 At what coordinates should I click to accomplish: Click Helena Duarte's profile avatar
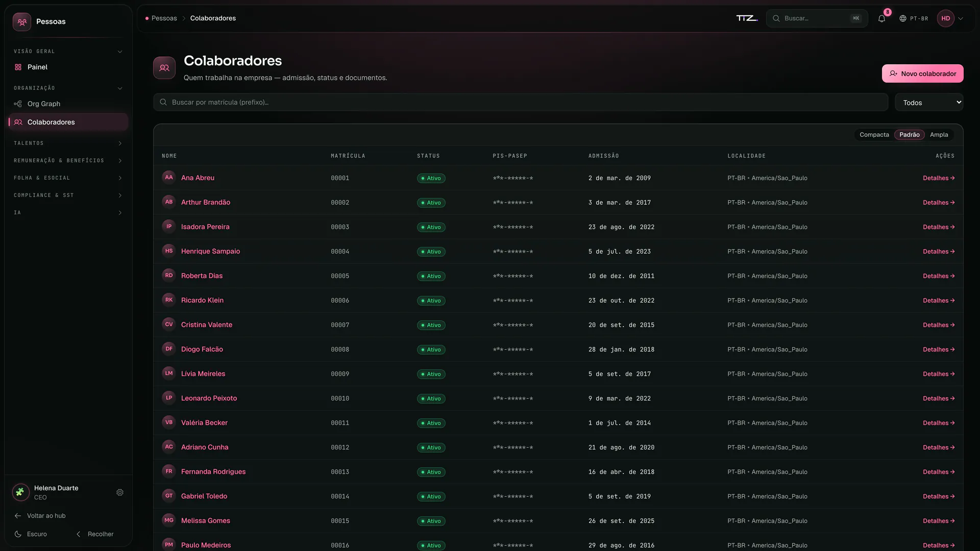20,493
